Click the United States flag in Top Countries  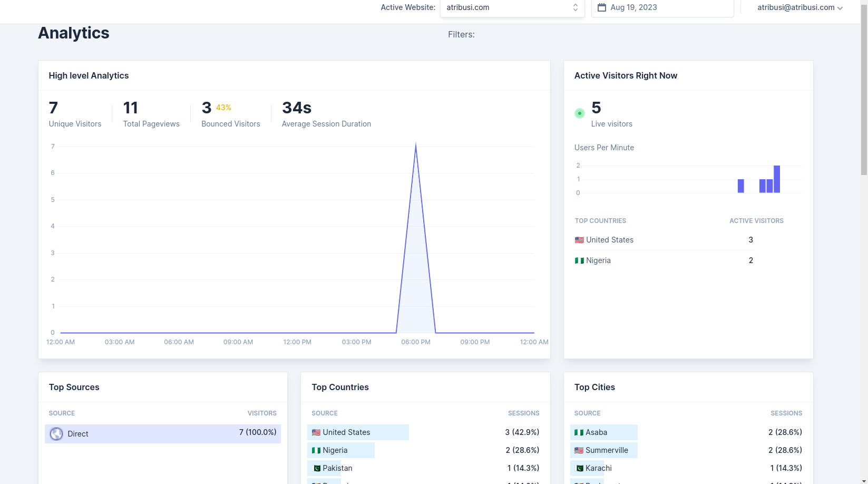(317, 432)
